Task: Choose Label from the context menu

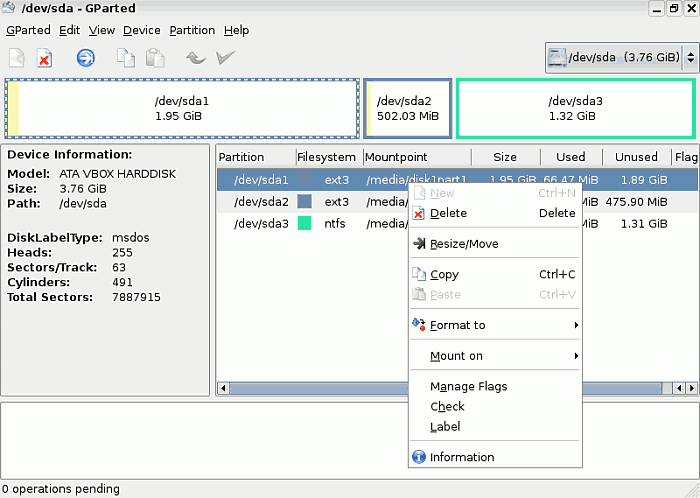Action: (x=445, y=427)
